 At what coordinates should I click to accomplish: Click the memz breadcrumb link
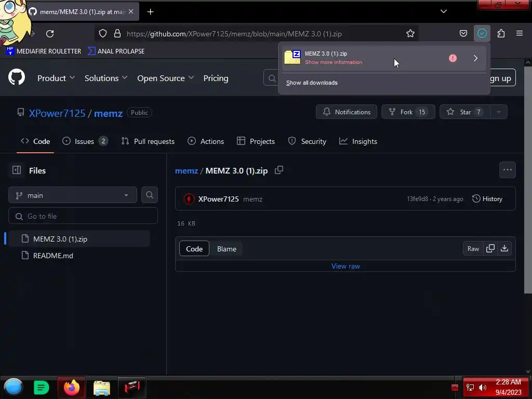[x=187, y=170]
